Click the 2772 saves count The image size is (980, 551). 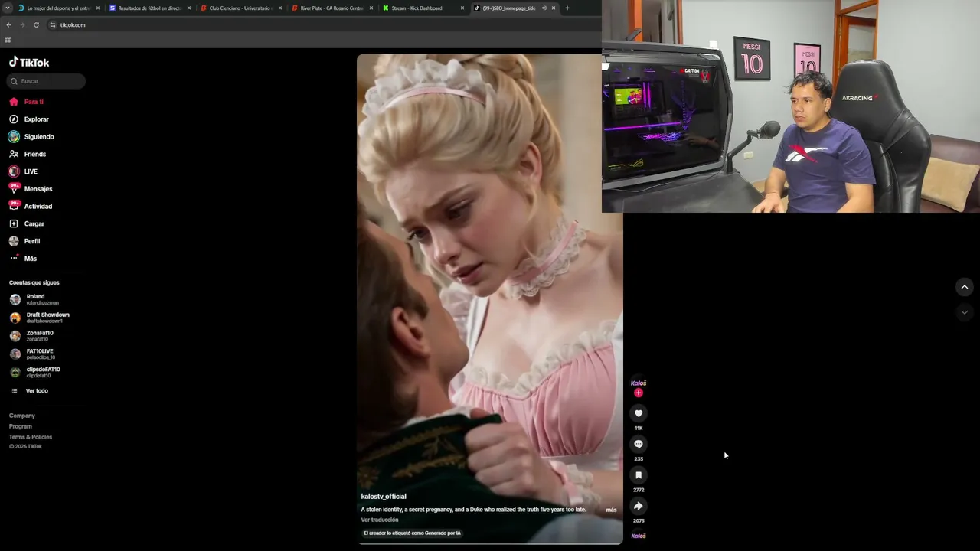[x=639, y=490]
